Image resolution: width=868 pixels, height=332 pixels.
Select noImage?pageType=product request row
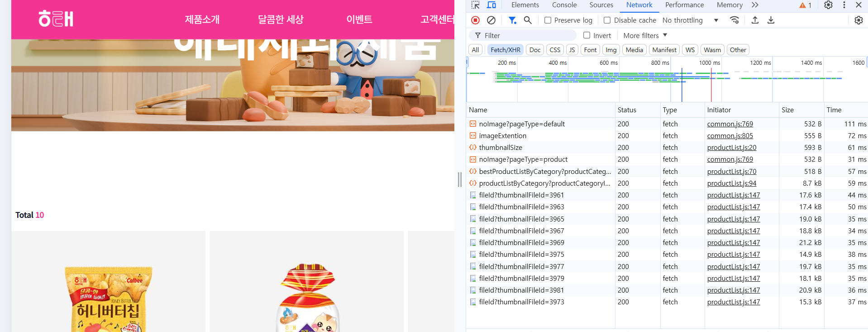coord(667,159)
